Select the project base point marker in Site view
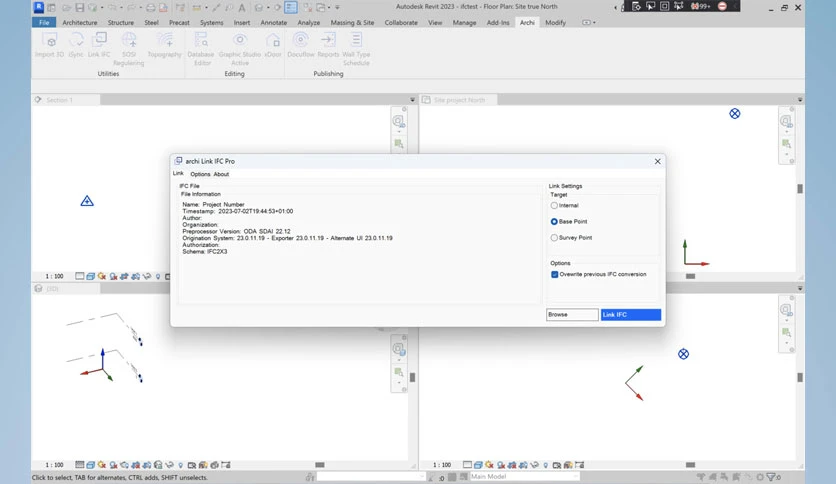 735,114
